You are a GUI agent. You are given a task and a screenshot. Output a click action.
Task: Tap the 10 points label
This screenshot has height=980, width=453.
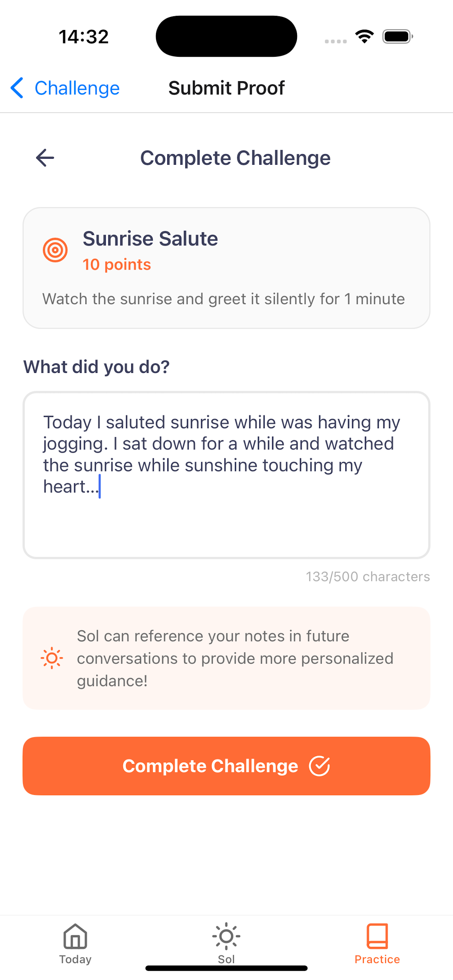coord(116,264)
